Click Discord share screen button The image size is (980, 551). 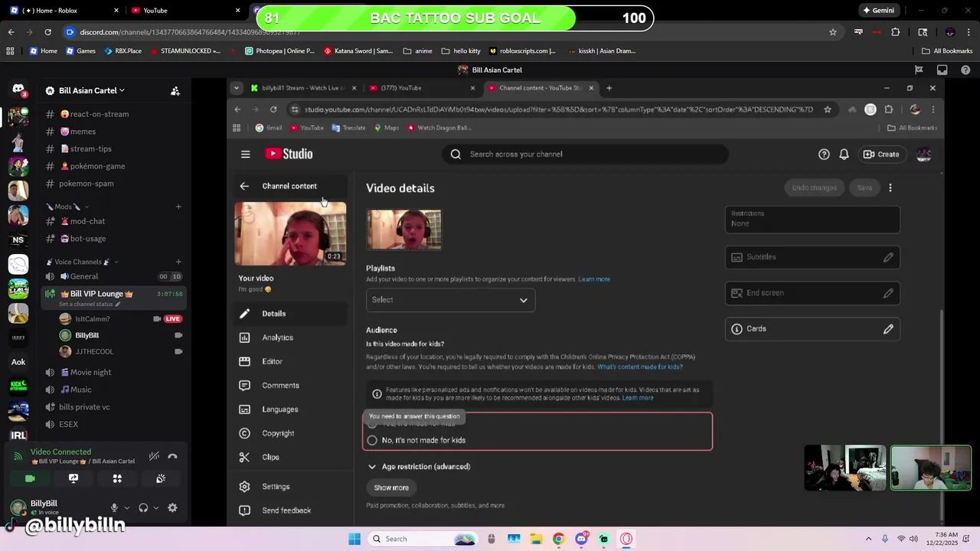click(x=73, y=478)
